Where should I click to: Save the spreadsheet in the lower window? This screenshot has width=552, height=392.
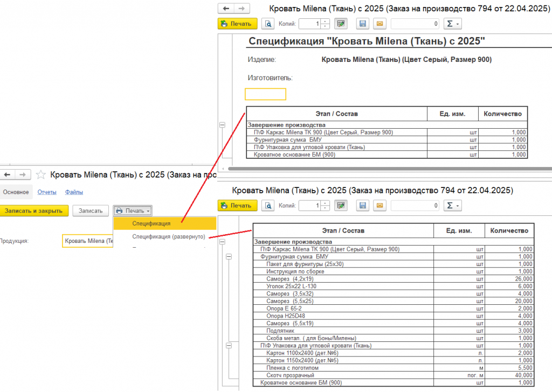point(363,206)
